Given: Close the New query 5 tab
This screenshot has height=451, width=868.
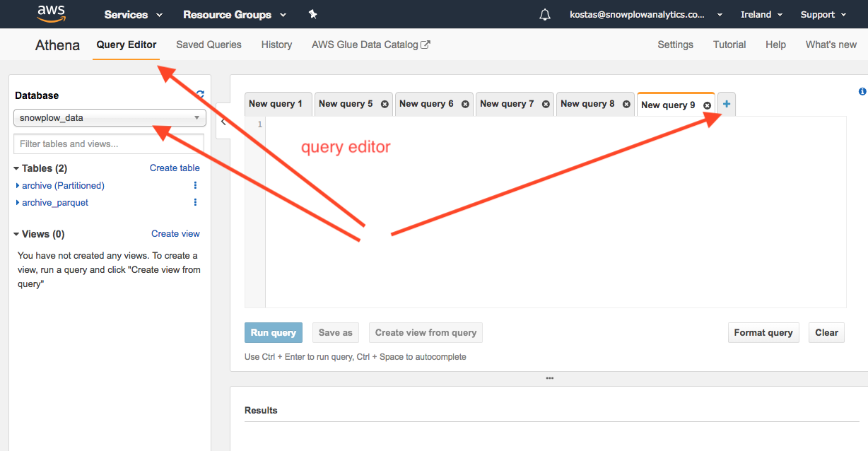Looking at the screenshot, I should pyautogui.click(x=385, y=104).
